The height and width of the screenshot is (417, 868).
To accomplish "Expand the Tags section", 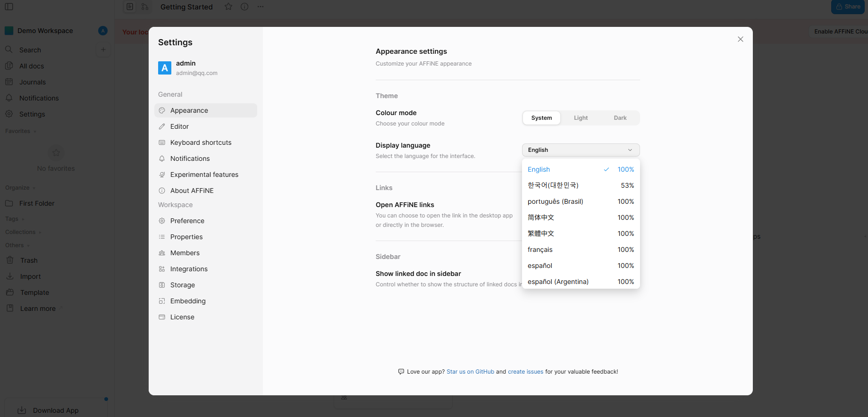I will [x=15, y=219].
